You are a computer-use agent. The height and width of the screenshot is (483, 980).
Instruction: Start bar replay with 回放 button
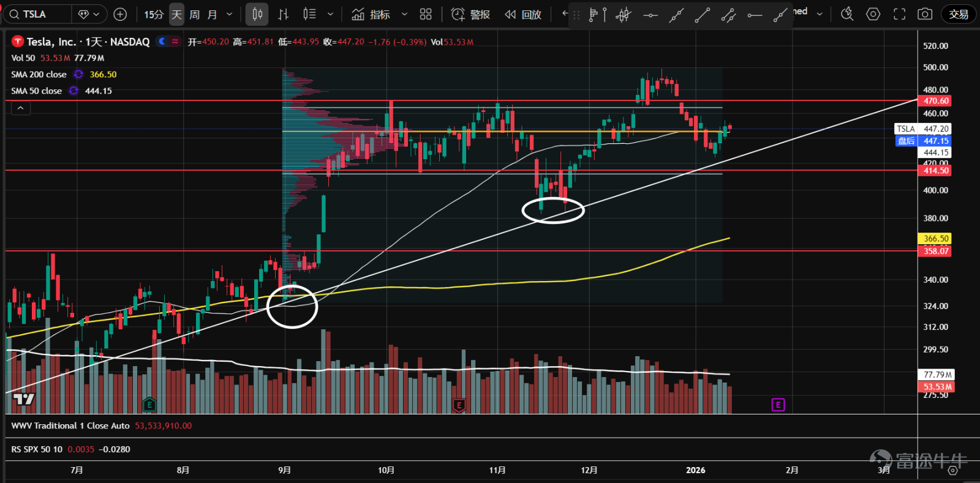pos(523,14)
